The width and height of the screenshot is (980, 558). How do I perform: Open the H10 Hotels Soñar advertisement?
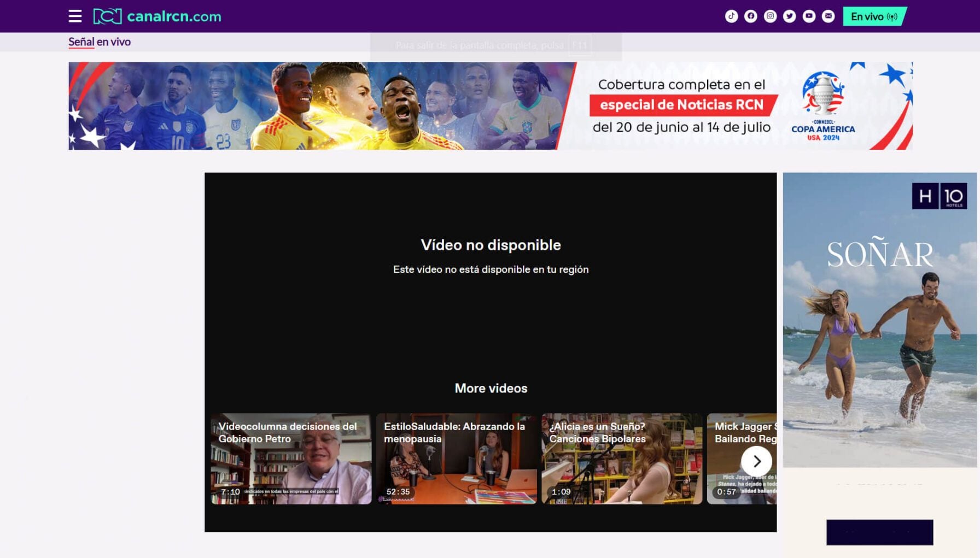click(879, 320)
